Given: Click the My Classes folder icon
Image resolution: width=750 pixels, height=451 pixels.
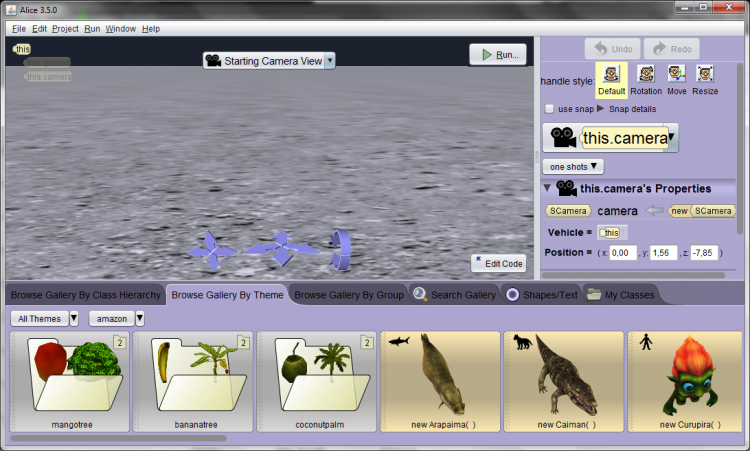Looking at the screenshot, I should point(594,294).
